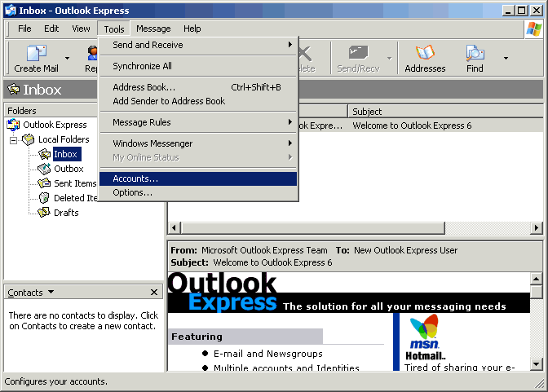
Task: Click the Windows logo in menu bar
Action: point(533,29)
